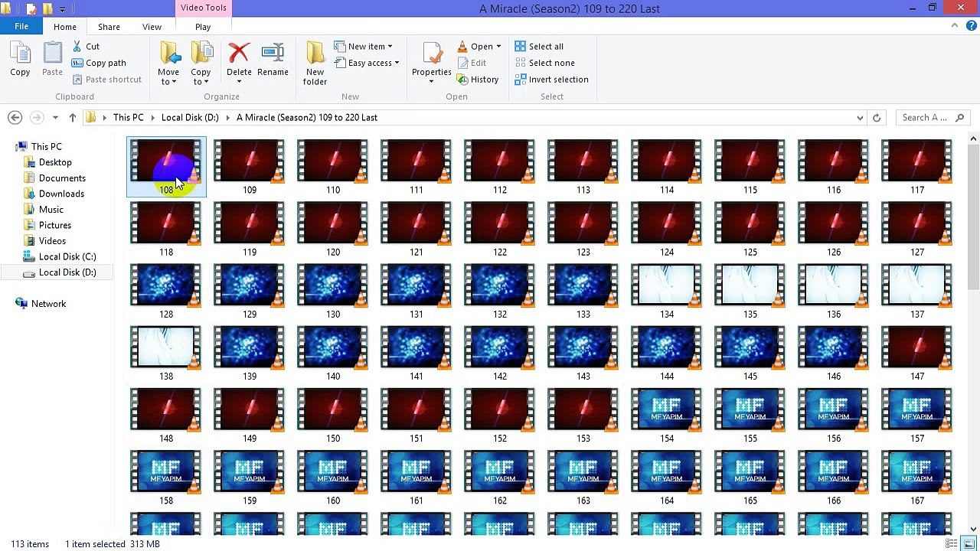Viewport: 980px width, 551px height.
Task: Click Copy path in the ribbon
Action: pyautogui.click(x=99, y=63)
